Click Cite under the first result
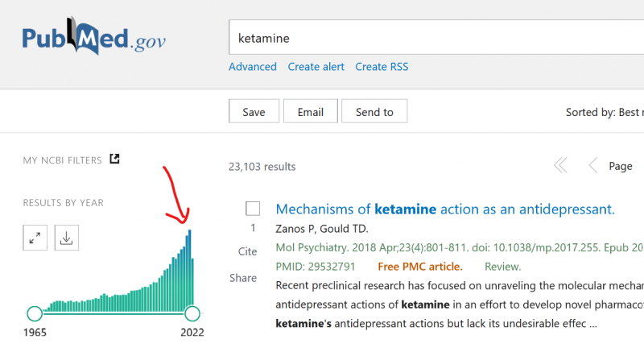Viewport: 644px width, 348px height. pos(248,251)
